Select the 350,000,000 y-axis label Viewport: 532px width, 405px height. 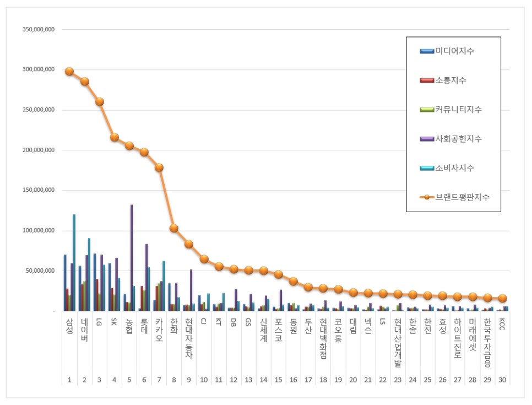click(39, 30)
